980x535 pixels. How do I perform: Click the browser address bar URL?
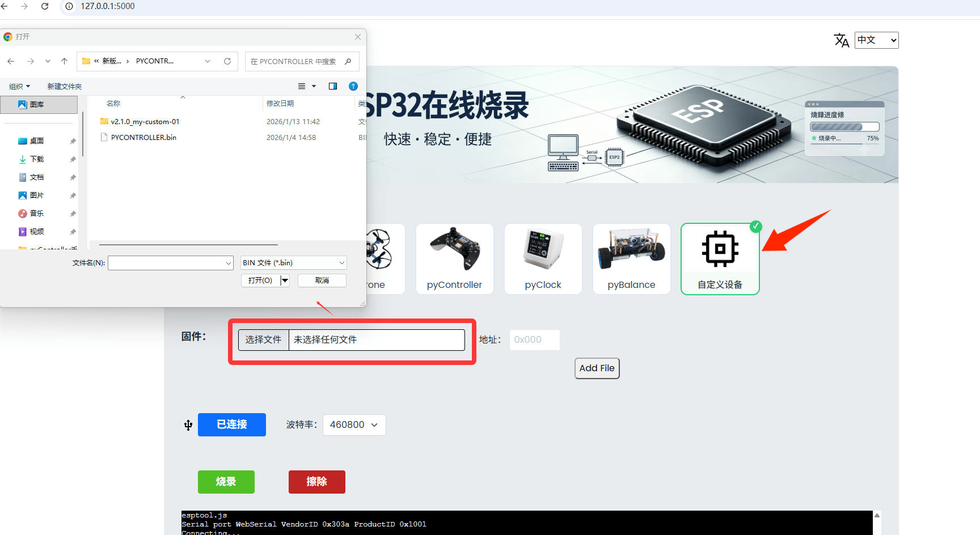click(108, 6)
